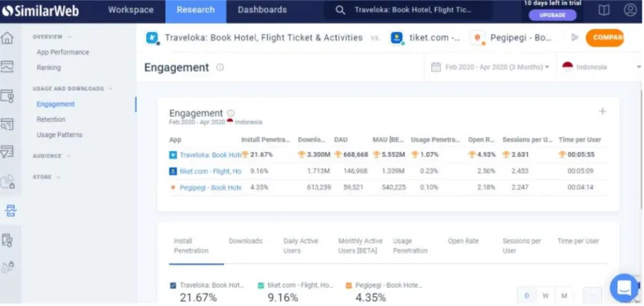Expand the Audience section

point(51,156)
